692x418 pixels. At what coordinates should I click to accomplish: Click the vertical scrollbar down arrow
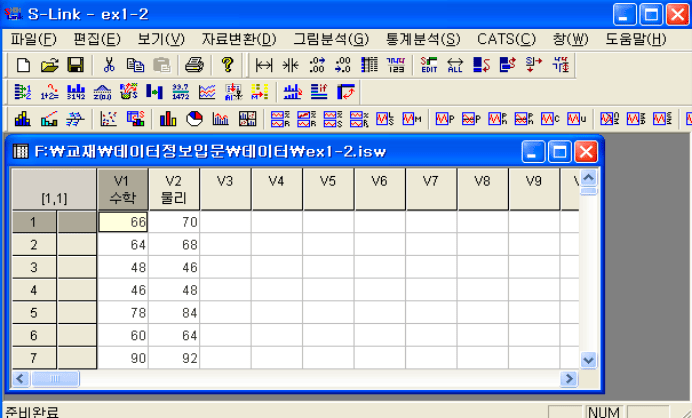(x=588, y=360)
